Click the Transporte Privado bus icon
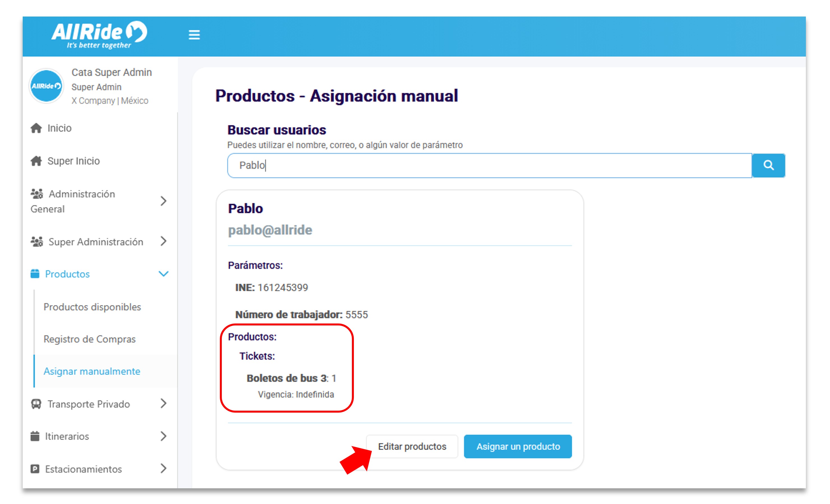The image size is (830, 504). tap(36, 404)
